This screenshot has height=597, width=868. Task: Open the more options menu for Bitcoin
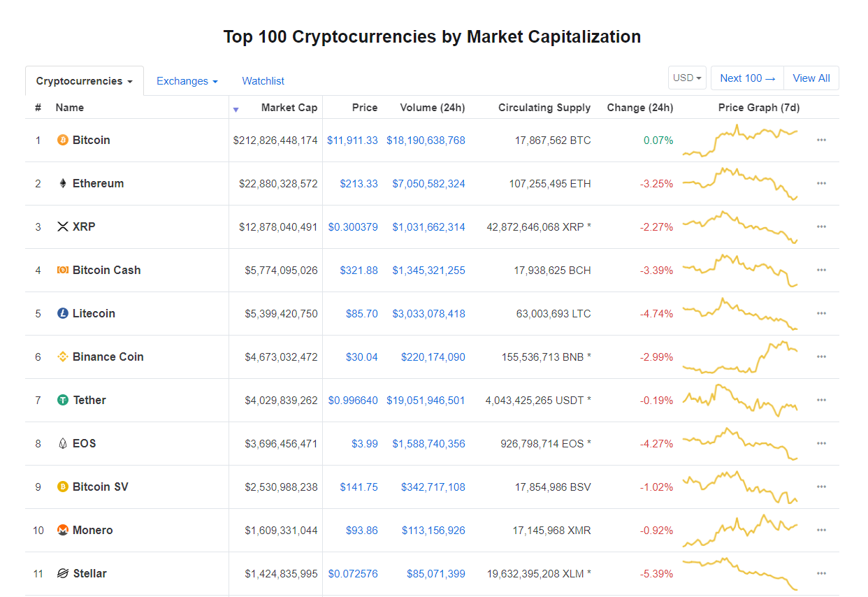(x=821, y=140)
